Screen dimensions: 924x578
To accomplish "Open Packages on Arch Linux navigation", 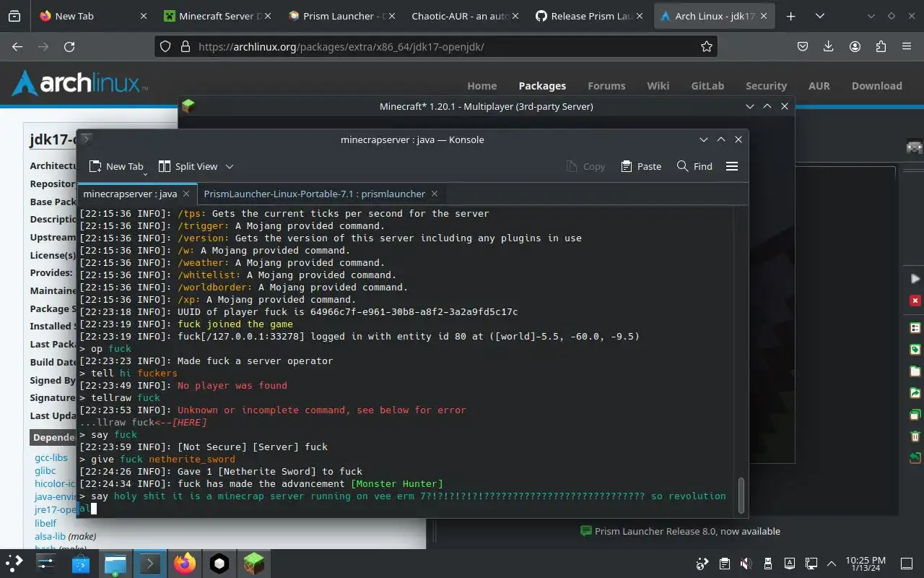I will click(x=542, y=85).
